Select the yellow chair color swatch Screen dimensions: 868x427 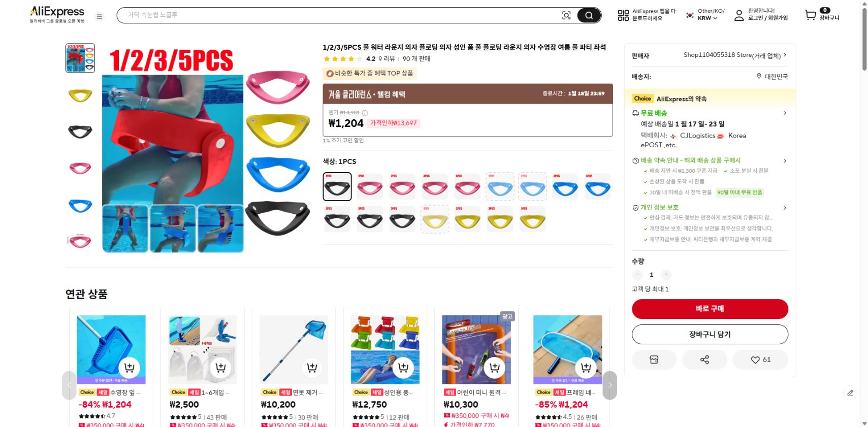[x=434, y=219]
